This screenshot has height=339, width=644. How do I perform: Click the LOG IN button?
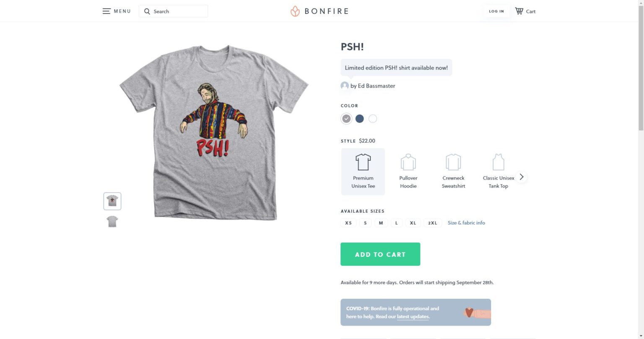pyautogui.click(x=496, y=11)
